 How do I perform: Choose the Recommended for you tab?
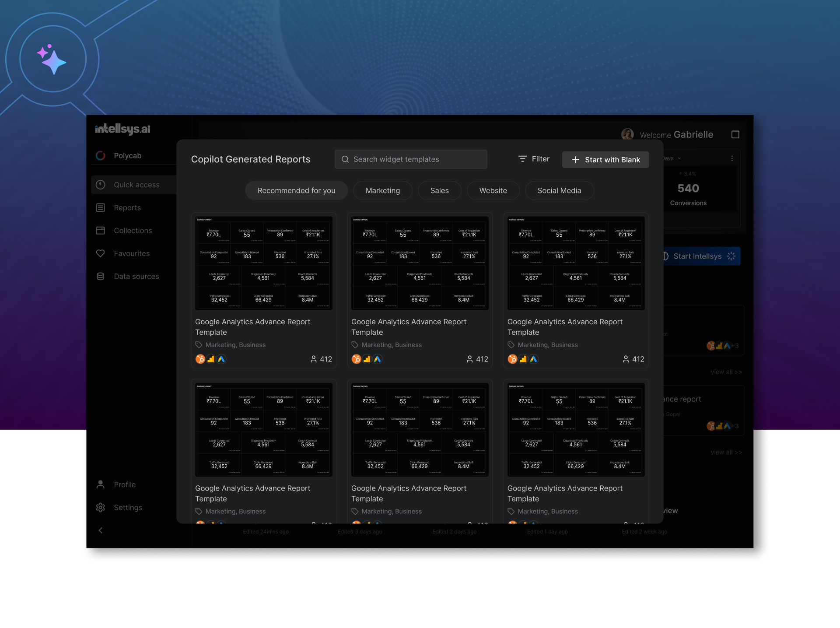[x=296, y=191]
